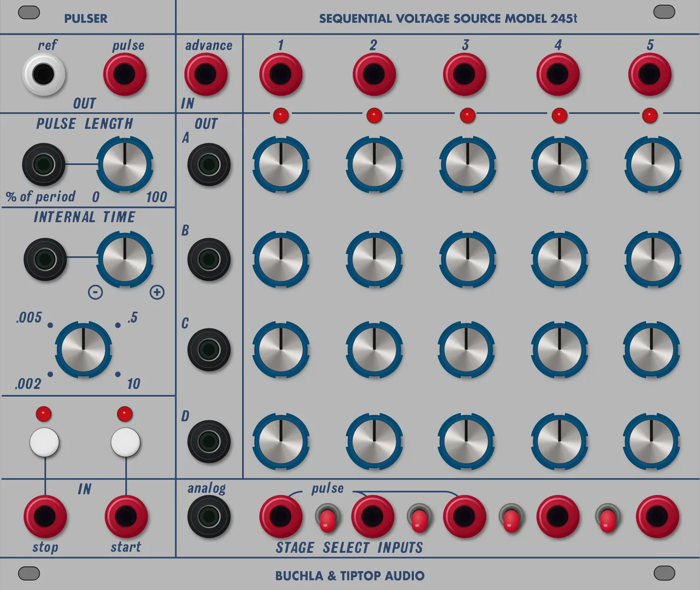Click the stage 2 red LED indicator
This screenshot has height=590, width=700.
pos(374,115)
